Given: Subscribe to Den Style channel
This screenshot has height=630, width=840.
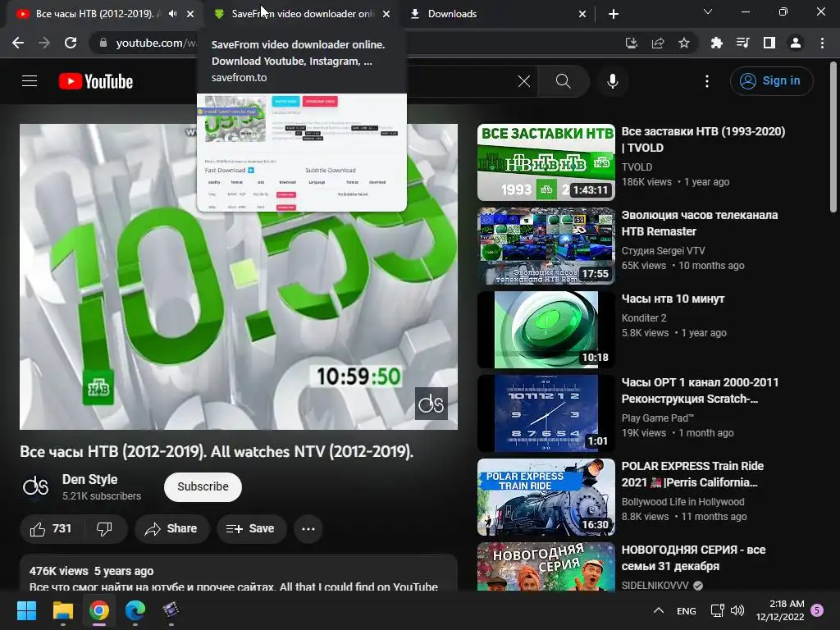Looking at the screenshot, I should 203,486.
